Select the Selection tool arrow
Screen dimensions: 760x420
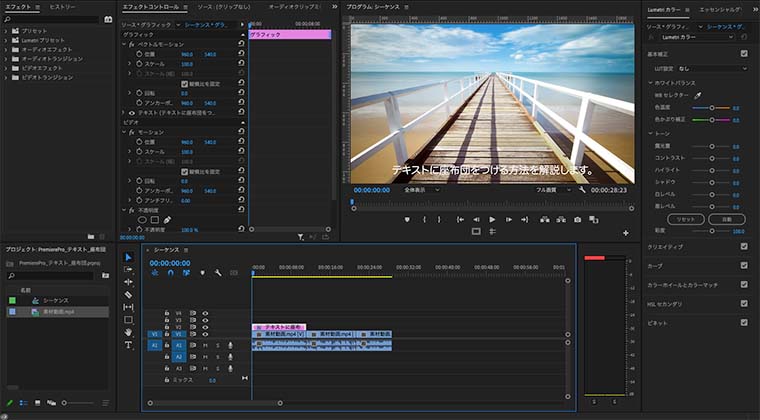point(128,257)
